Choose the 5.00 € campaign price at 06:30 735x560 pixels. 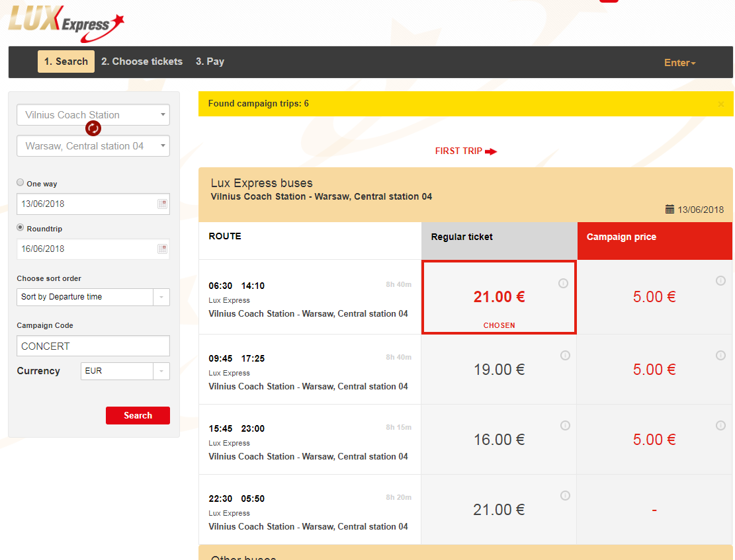click(x=654, y=297)
